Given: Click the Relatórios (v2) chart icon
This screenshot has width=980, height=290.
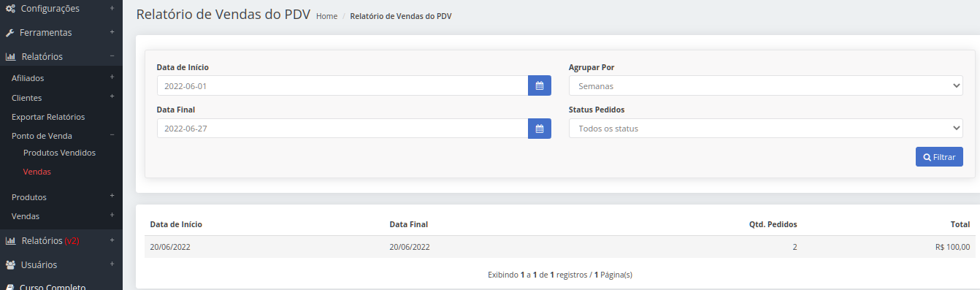Looking at the screenshot, I should [11, 240].
